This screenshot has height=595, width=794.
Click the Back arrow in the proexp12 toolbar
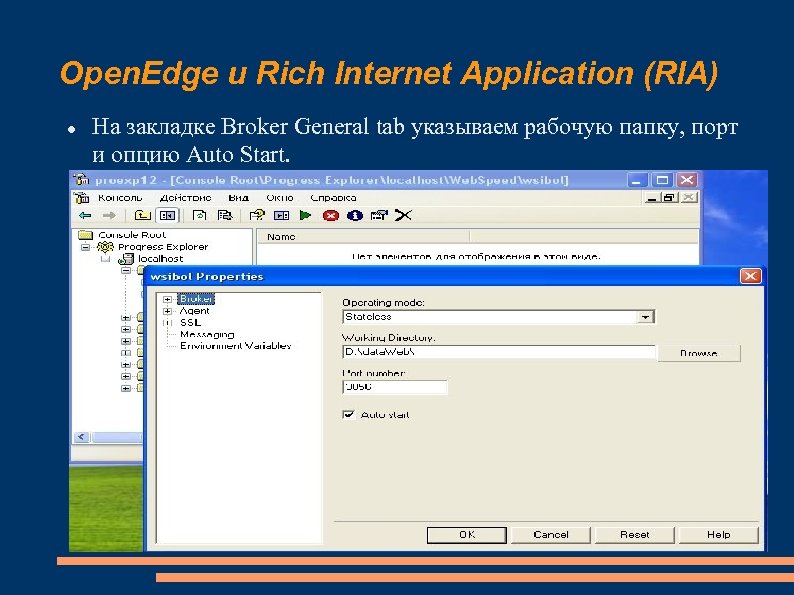(85, 216)
